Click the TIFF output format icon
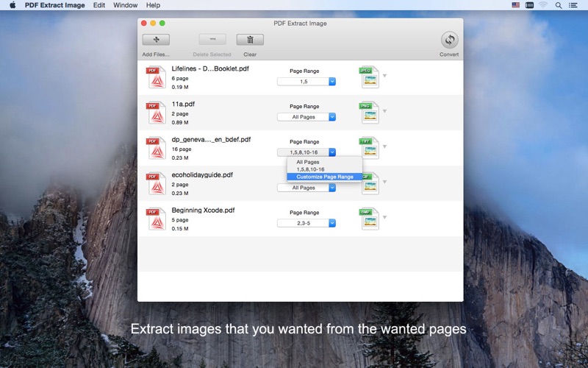Image resolution: width=588 pixels, height=368 pixels. [x=369, y=148]
